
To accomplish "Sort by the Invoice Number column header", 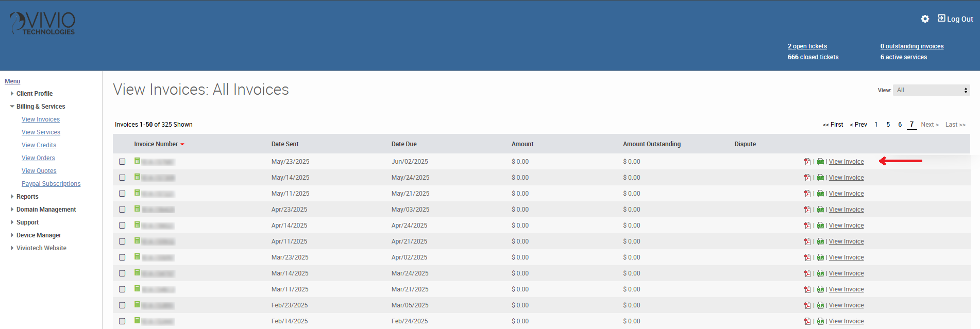I will 156,144.
